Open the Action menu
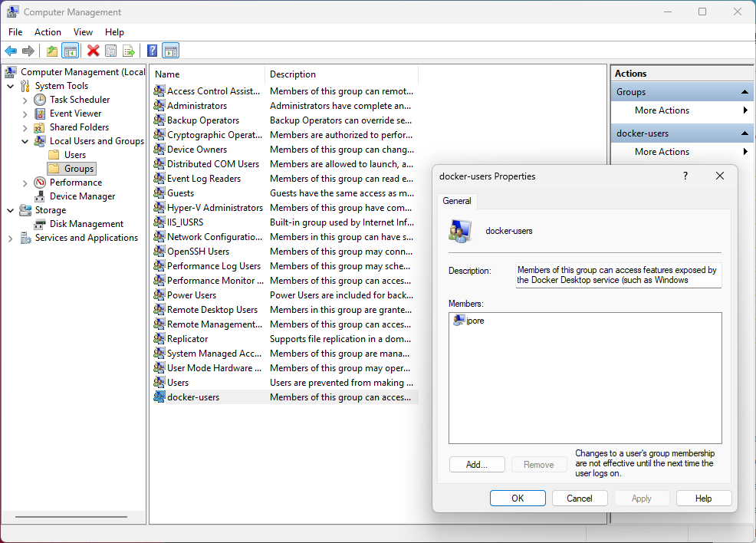This screenshot has height=543, width=756. (x=48, y=32)
